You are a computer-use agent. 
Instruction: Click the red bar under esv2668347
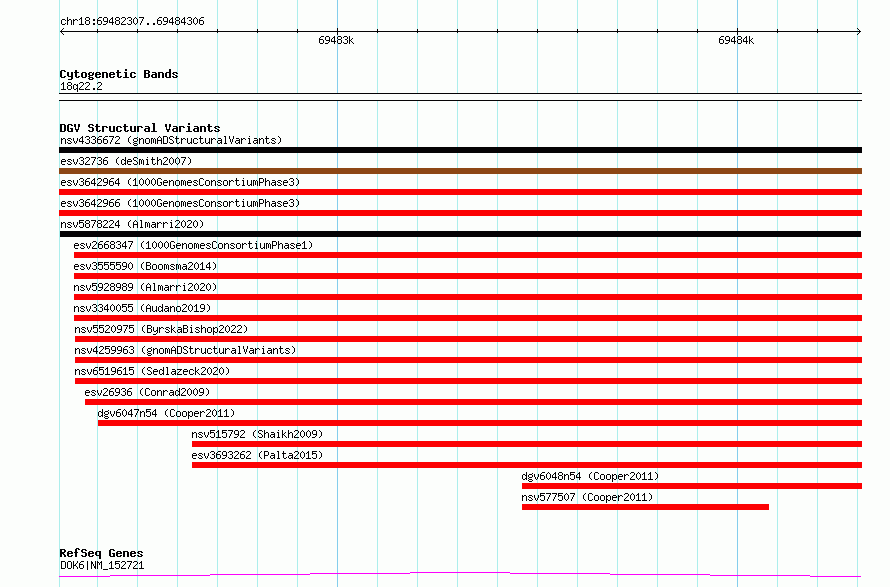point(468,255)
